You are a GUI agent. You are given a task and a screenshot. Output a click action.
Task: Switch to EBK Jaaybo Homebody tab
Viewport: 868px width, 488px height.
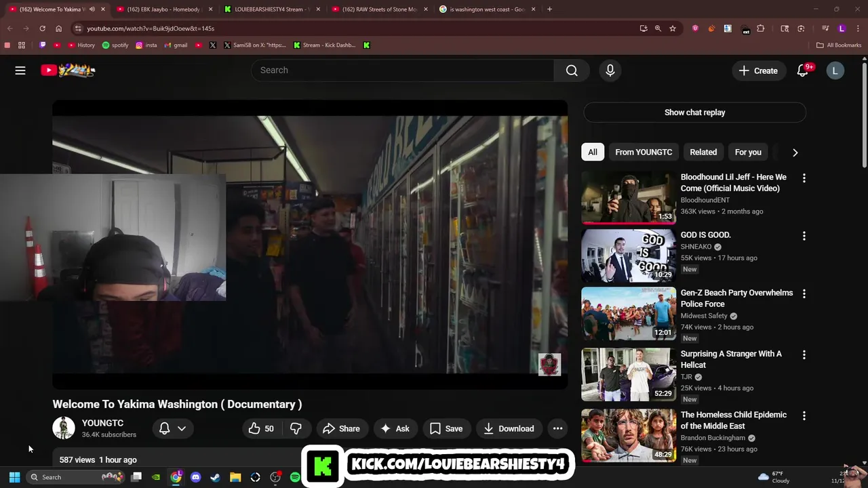point(165,9)
